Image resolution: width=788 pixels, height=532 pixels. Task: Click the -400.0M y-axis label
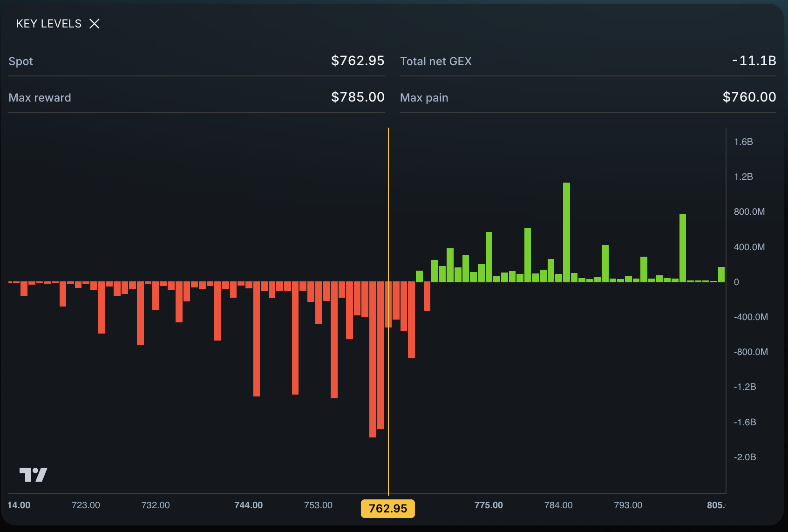(x=751, y=317)
